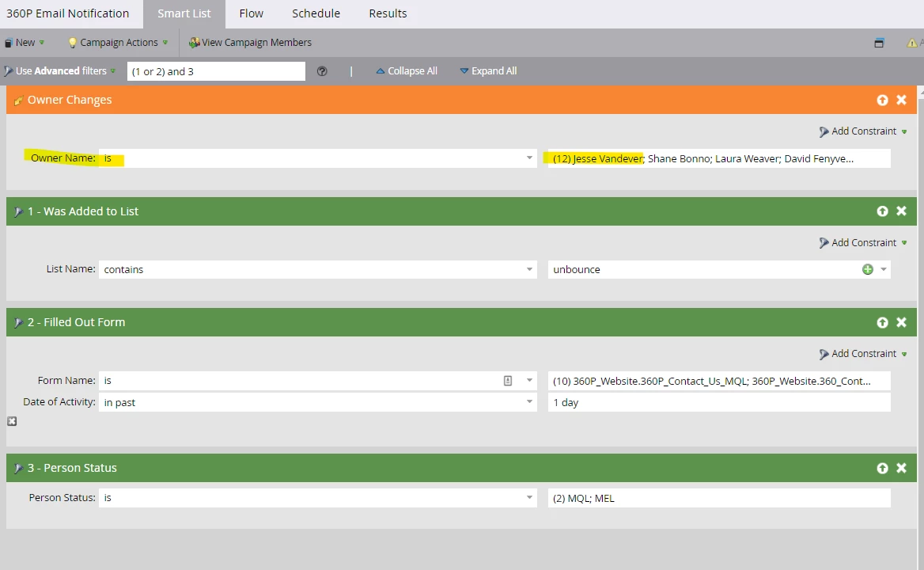
Task: Click the lightbulb Campaign Actions icon
Action: tap(73, 43)
